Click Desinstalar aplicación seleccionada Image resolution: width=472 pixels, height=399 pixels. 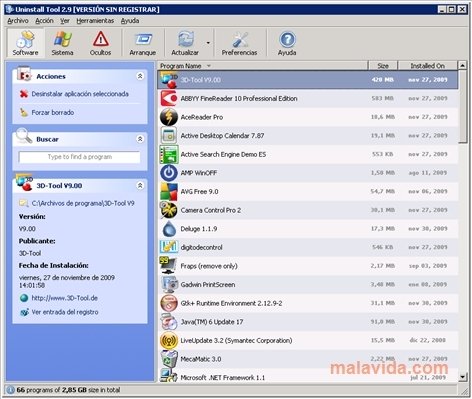click(80, 94)
